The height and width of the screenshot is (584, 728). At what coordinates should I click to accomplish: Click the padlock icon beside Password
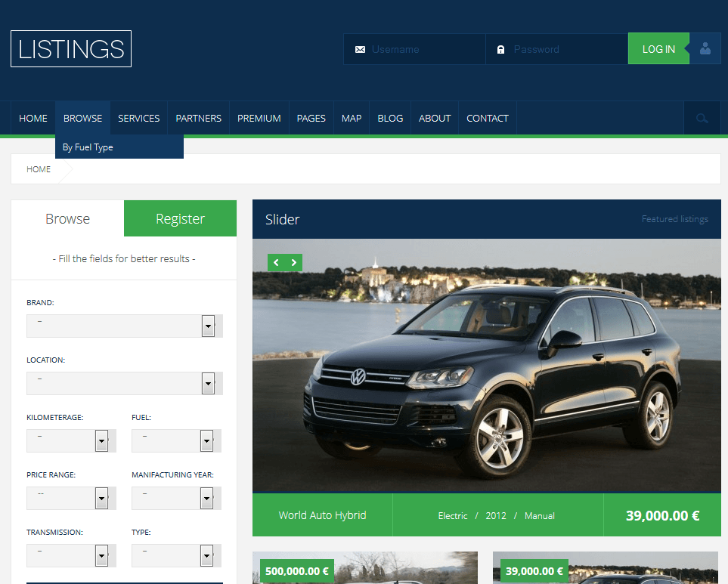[500, 49]
